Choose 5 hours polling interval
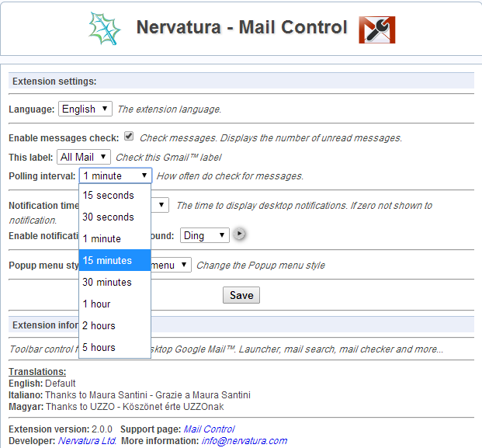 tap(115, 347)
